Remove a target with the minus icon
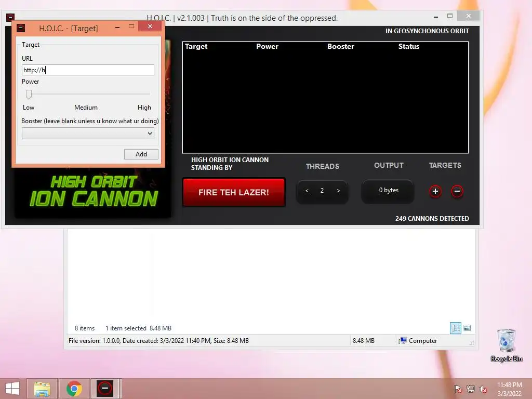The image size is (532, 399). click(x=457, y=191)
